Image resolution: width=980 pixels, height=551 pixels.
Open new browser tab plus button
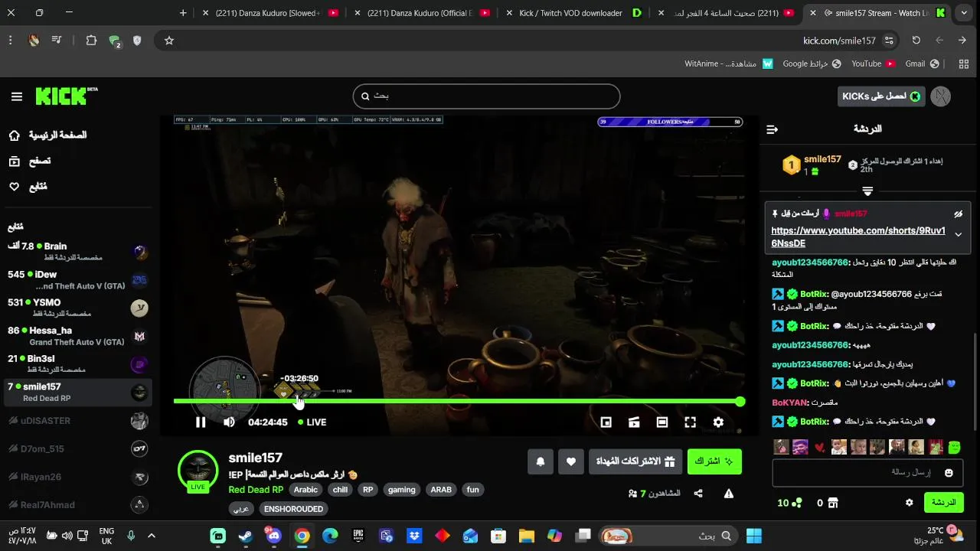[x=183, y=13]
